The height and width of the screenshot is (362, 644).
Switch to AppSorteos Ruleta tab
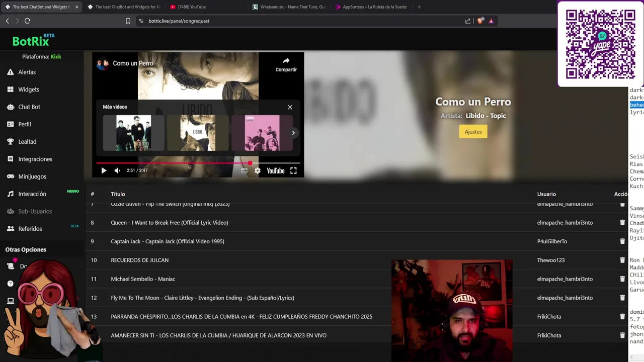[x=371, y=7]
